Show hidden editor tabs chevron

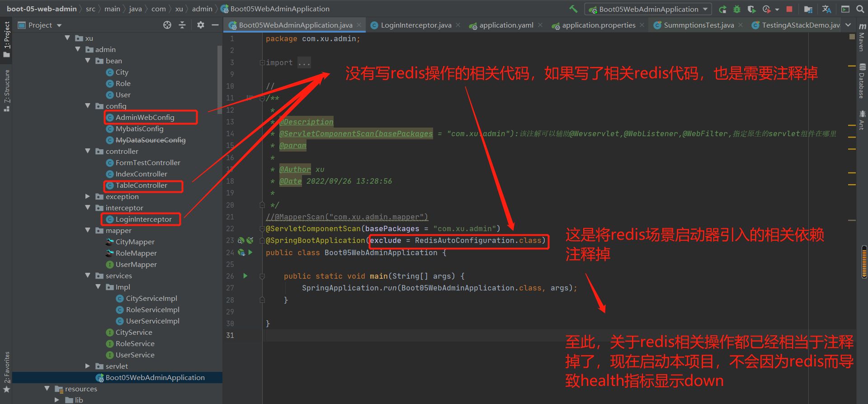[x=848, y=25]
